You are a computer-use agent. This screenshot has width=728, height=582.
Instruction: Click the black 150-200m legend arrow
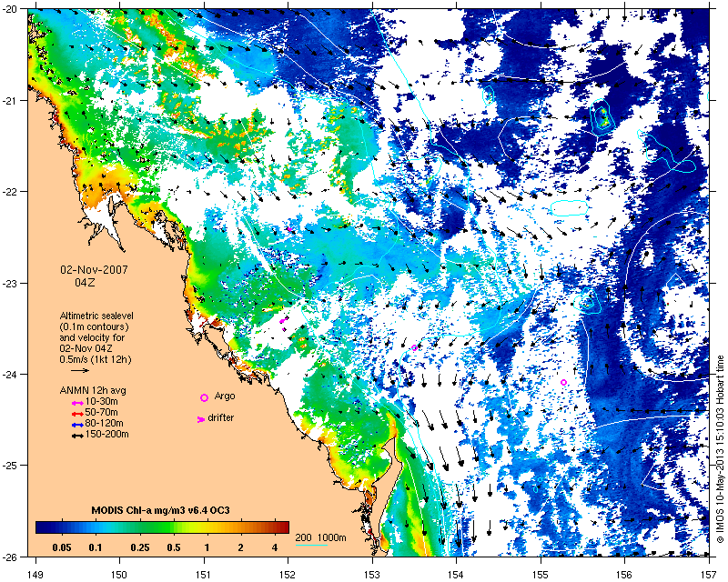pos(77,436)
